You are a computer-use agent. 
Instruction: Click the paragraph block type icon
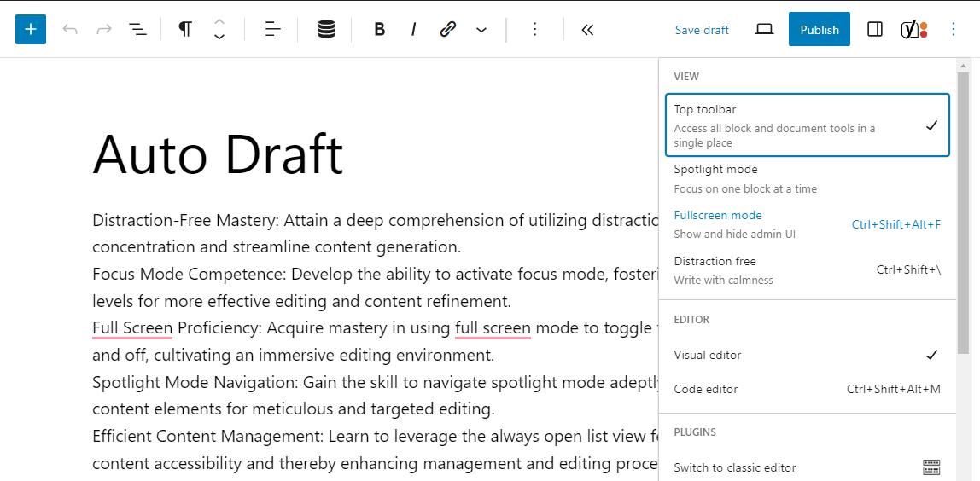point(185,30)
